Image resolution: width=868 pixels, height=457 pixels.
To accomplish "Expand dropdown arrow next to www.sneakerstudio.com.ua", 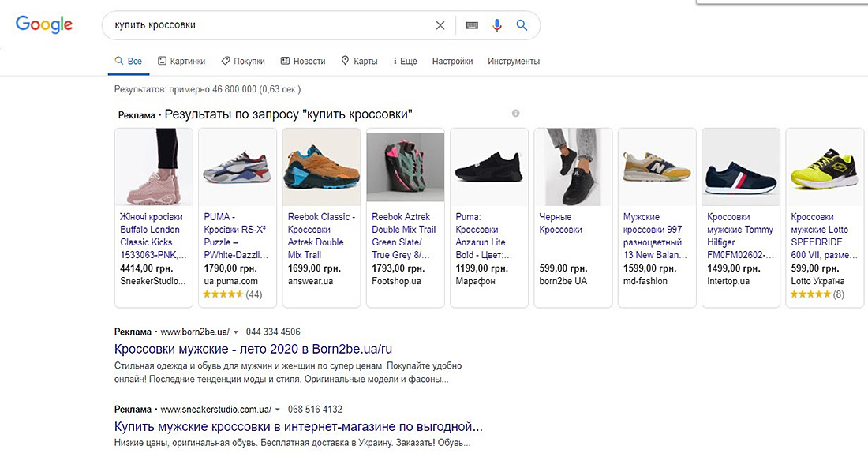I will 277,410.
